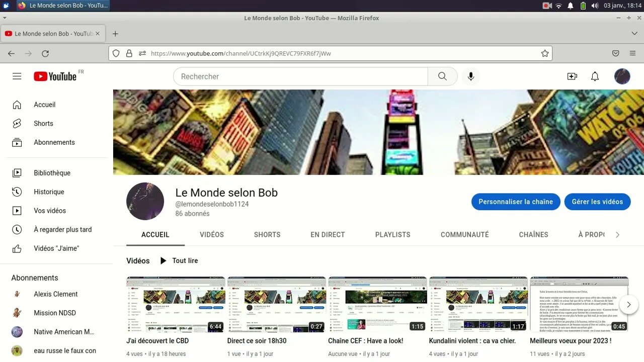Screen dimensions: 644x362
Task: Show site security lock information
Action: 129,53
